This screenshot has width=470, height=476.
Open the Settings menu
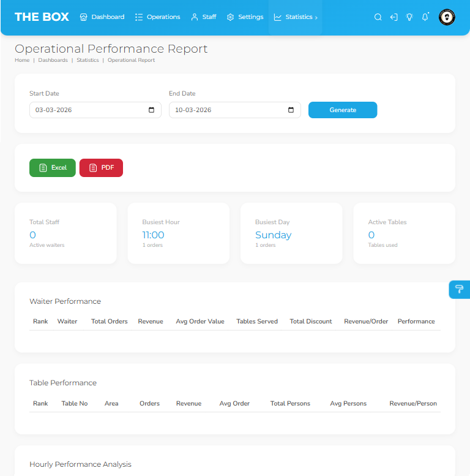[245, 17]
